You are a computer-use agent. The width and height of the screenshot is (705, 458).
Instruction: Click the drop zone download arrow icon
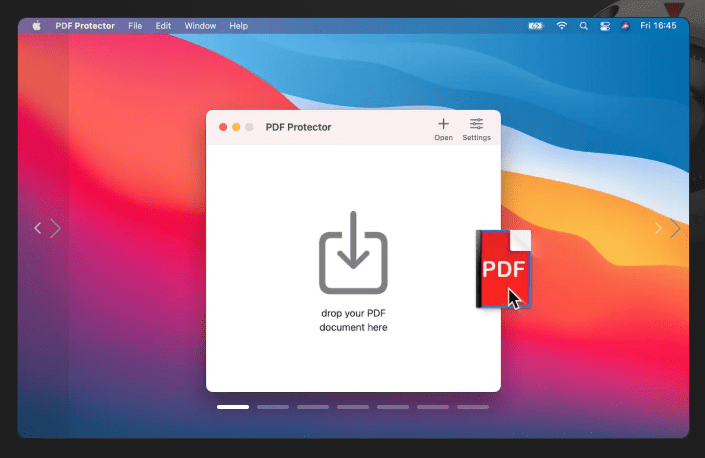pyautogui.click(x=353, y=253)
